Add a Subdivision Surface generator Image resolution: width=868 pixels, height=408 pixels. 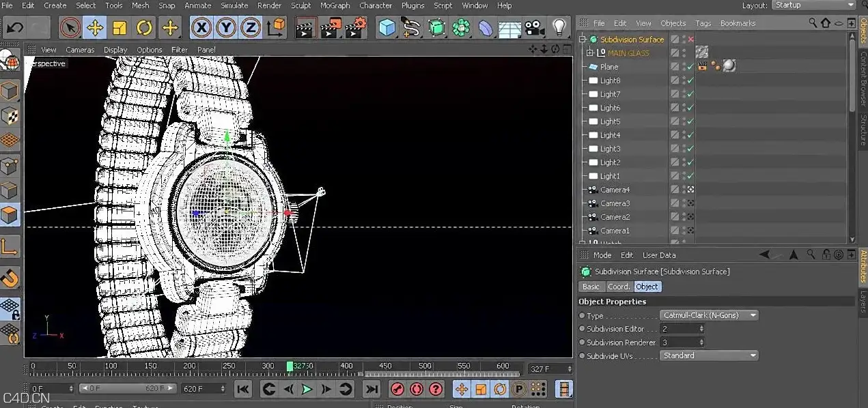pos(436,28)
